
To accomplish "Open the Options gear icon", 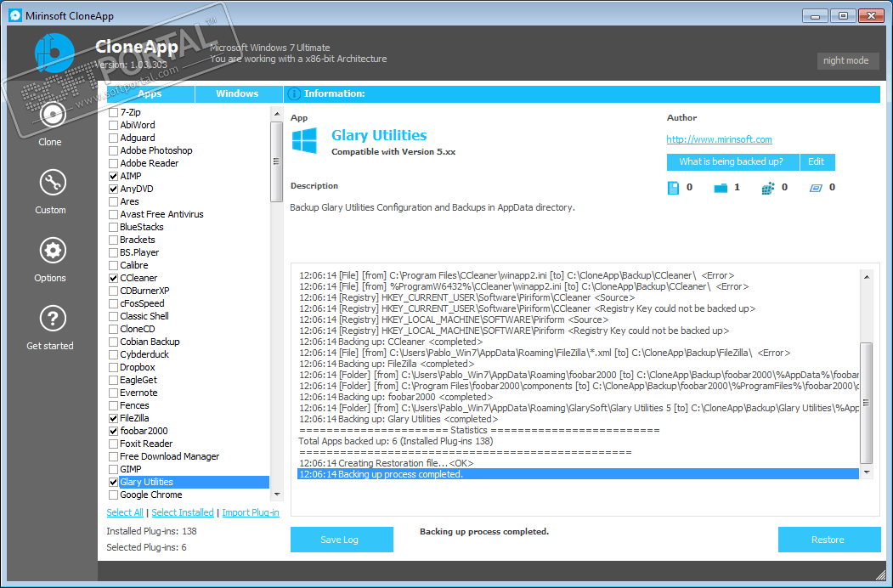I will [53, 250].
